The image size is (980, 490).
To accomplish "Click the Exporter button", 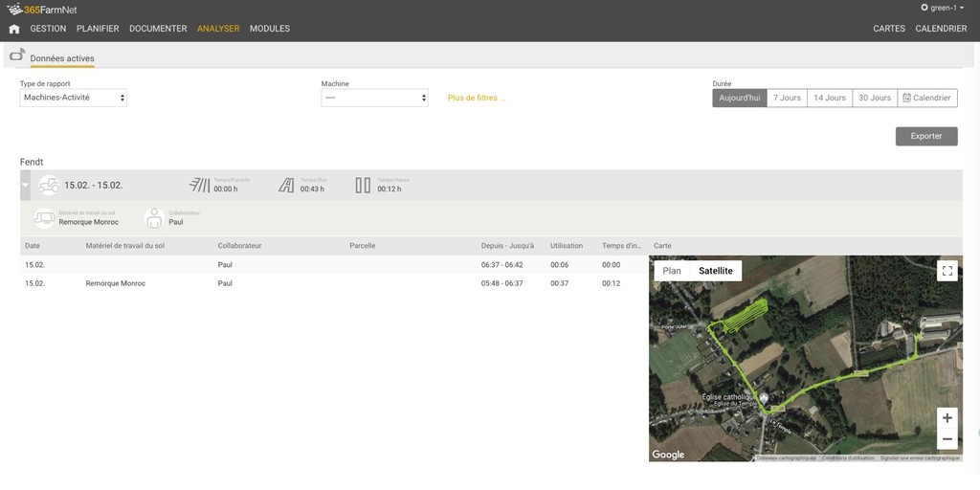I will [x=925, y=136].
